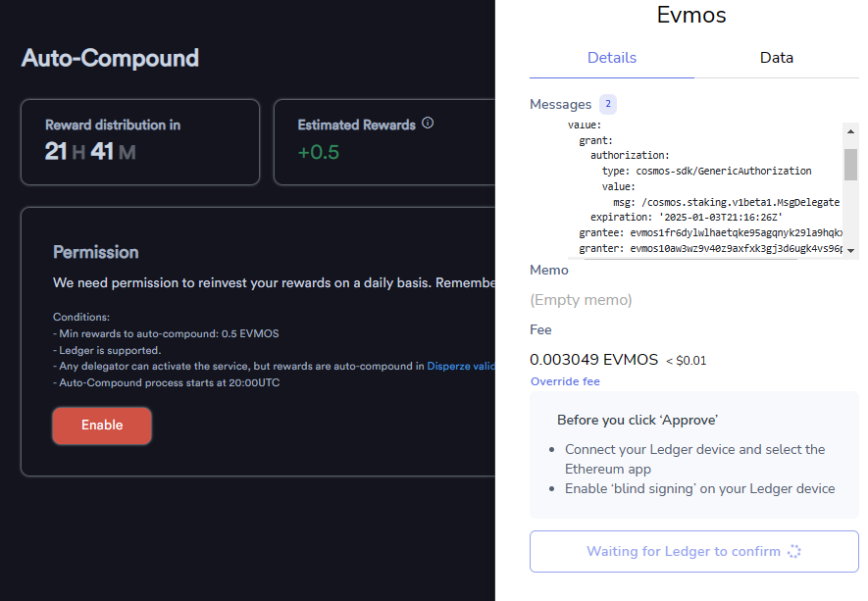Click the scrollbar thumb in the messages panel
Screen dimensions: 868x601
tap(849, 167)
